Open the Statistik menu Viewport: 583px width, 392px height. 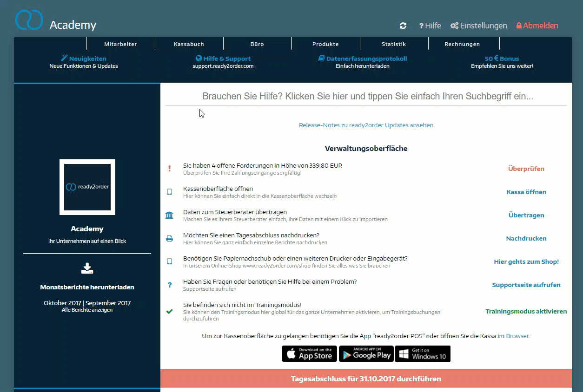394,44
